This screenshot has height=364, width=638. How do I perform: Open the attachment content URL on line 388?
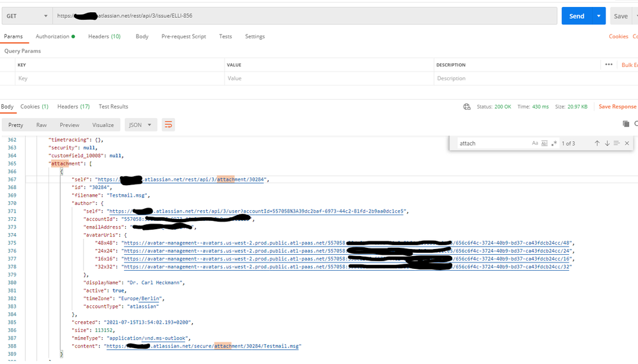tap(202, 346)
